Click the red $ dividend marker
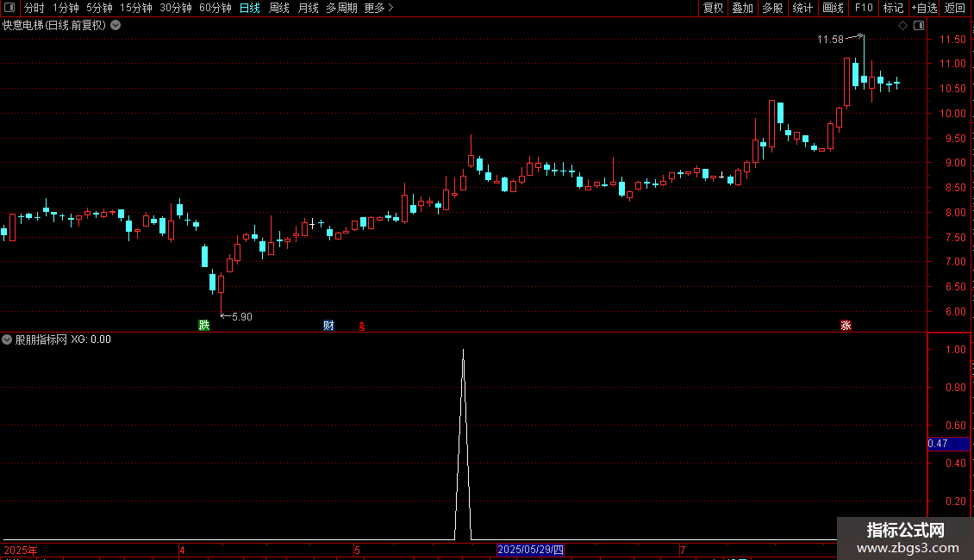 tap(361, 326)
